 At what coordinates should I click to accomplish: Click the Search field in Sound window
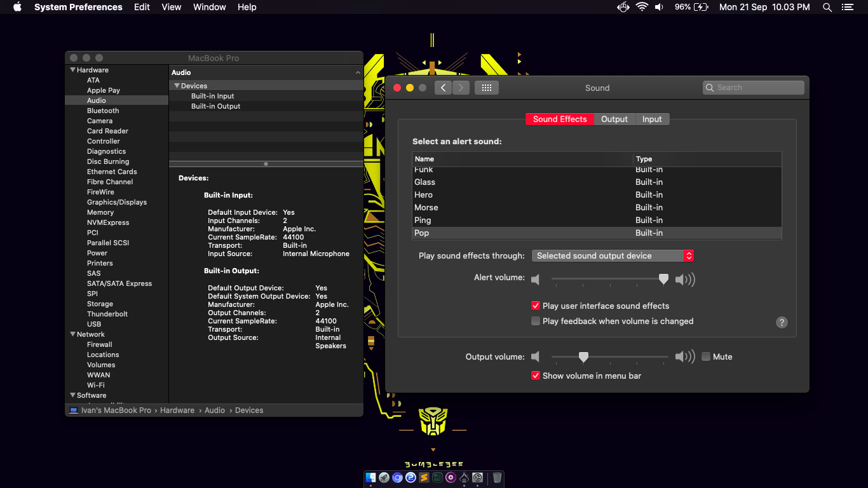pos(754,88)
